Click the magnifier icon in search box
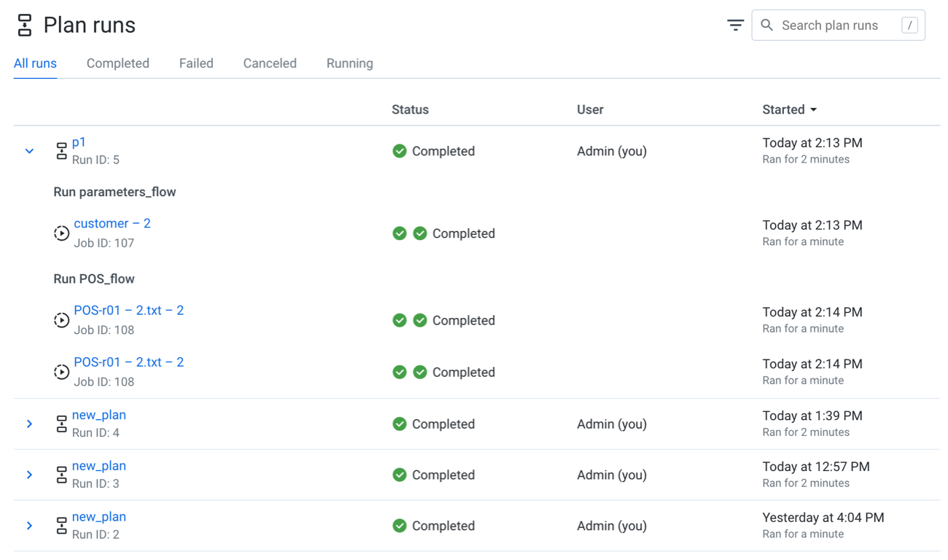The height and width of the screenshot is (560, 948). [x=767, y=26]
